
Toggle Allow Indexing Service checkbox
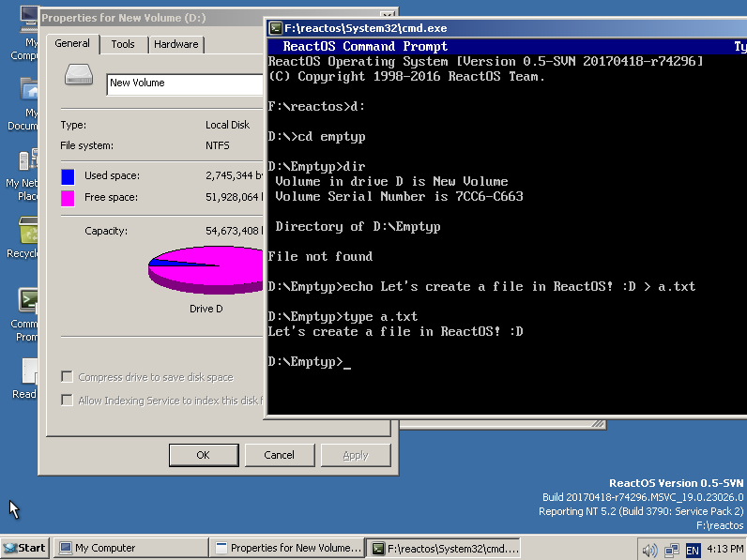(x=68, y=400)
